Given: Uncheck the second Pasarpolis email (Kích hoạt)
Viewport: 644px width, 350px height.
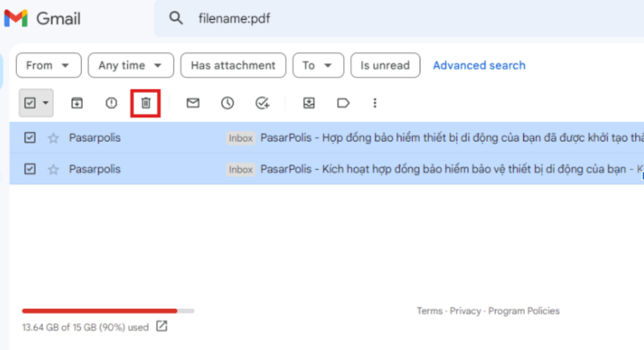Looking at the screenshot, I should tap(30, 169).
